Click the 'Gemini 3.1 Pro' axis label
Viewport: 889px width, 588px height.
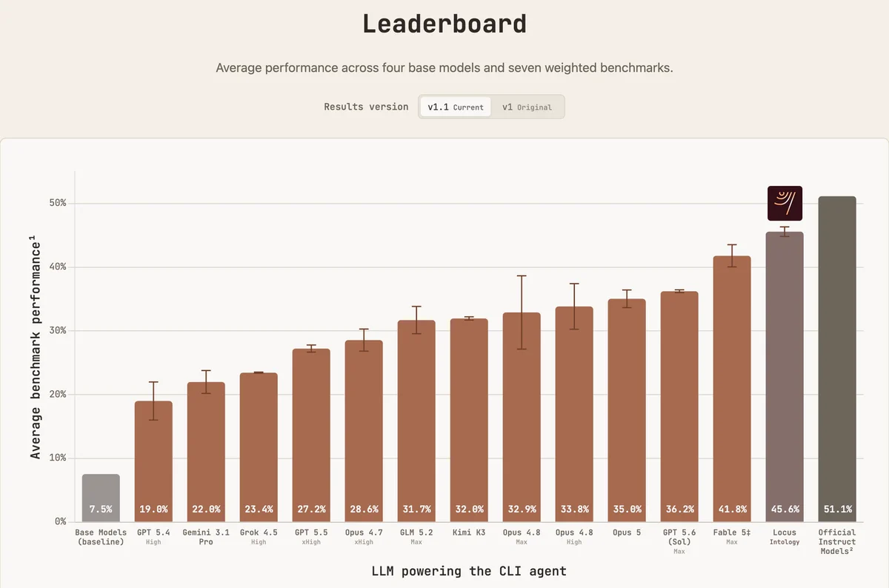click(206, 537)
